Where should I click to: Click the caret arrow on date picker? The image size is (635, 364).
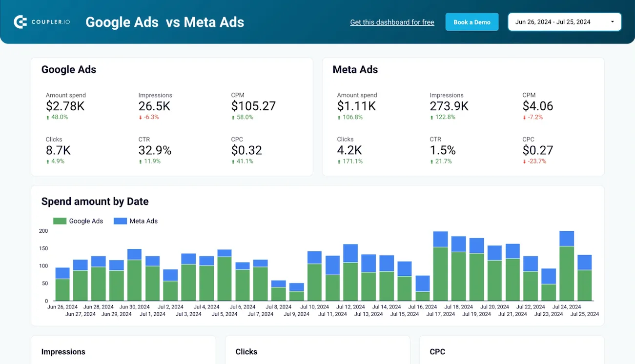[613, 21]
